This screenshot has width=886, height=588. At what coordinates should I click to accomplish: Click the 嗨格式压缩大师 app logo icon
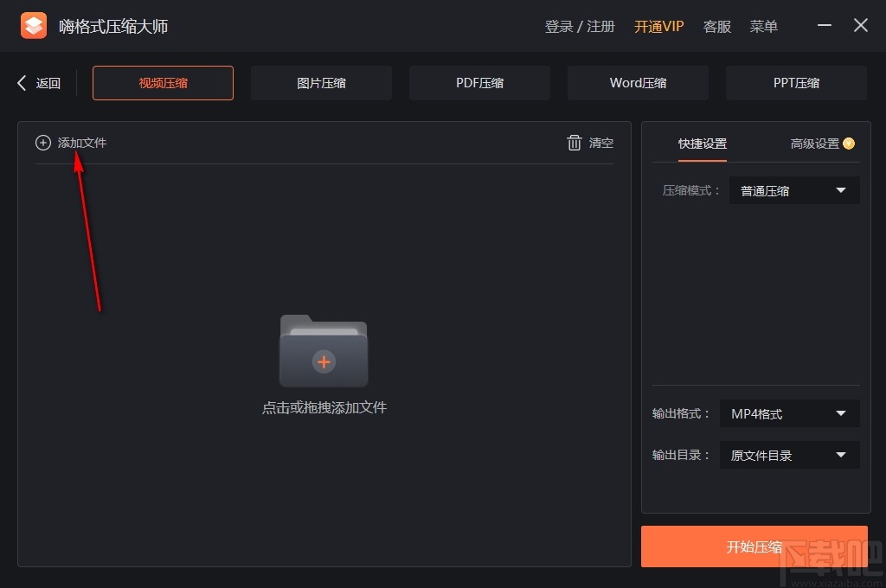pos(33,25)
